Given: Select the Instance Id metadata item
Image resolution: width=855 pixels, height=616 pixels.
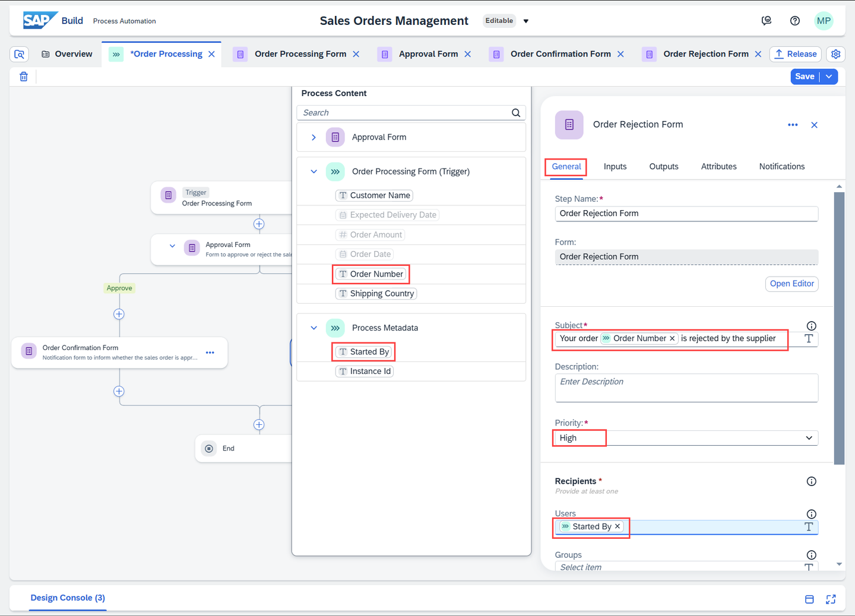Looking at the screenshot, I should point(365,371).
